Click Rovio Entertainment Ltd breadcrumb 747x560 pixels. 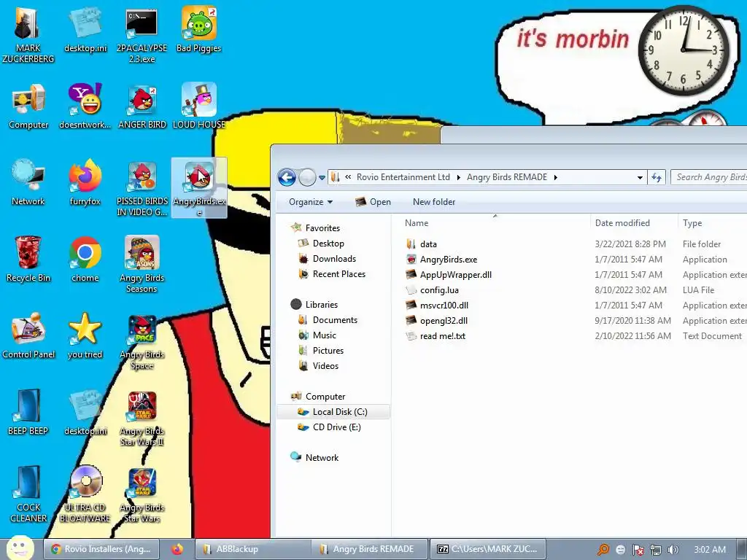click(x=403, y=177)
